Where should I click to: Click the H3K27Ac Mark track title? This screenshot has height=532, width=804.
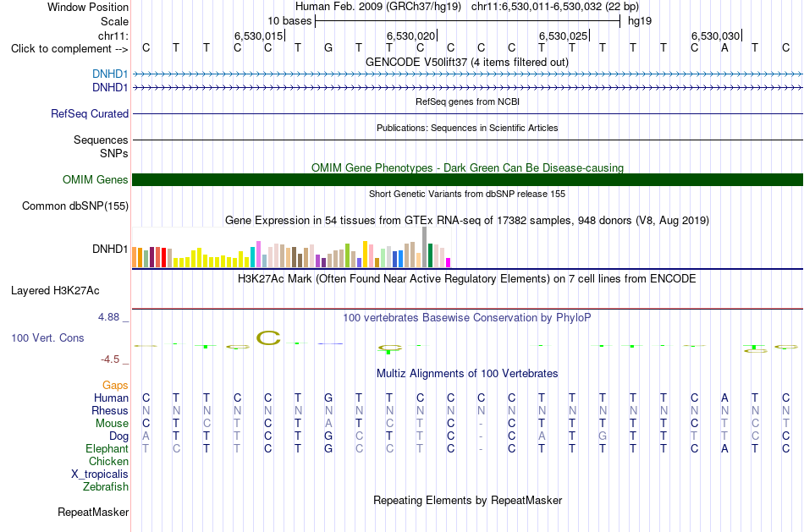click(x=467, y=279)
